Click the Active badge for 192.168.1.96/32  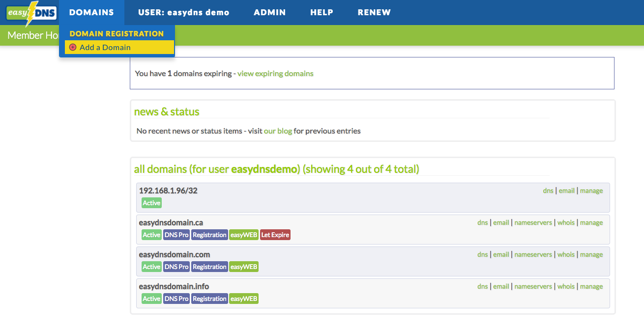coord(151,203)
